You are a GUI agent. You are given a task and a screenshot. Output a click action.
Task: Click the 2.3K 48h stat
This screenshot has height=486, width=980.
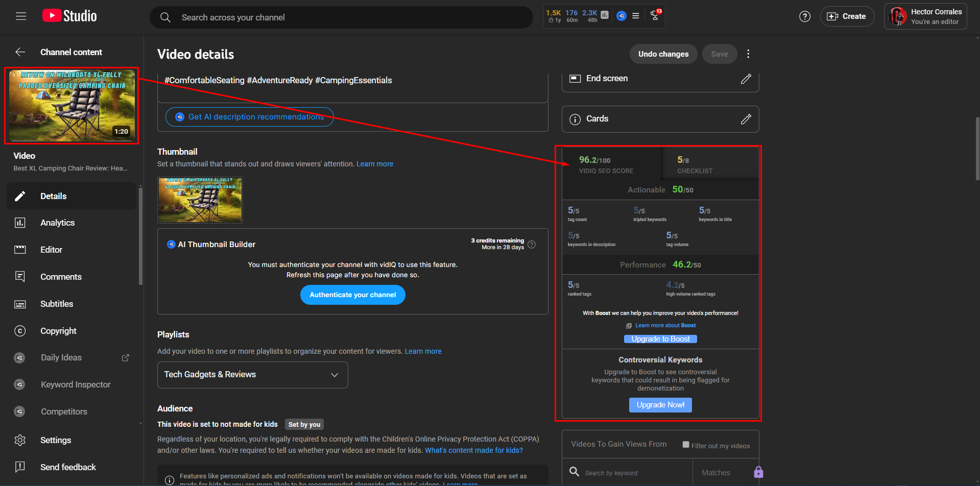pyautogui.click(x=590, y=16)
